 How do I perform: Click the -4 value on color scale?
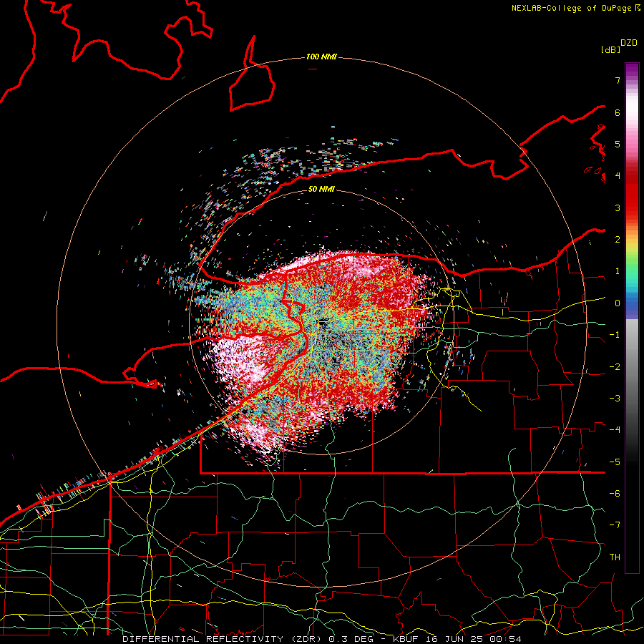(615, 430)
